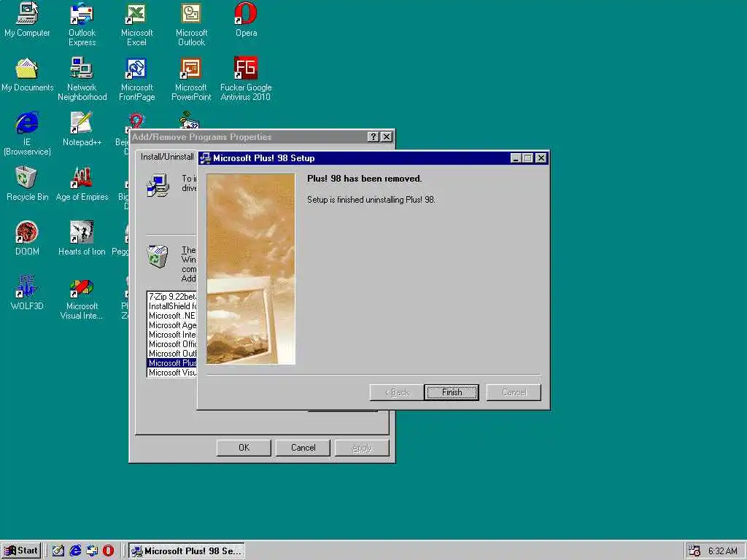This screenshot has width=747, height=560.
Task: Switch to the Install/Uninstall tab
Action: pyautogui.click(x=167, y=157)
